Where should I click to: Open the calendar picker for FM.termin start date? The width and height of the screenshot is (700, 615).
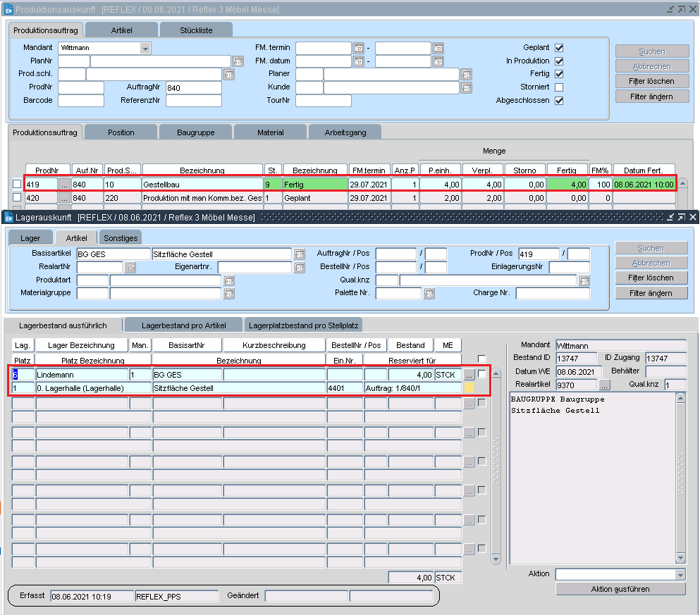358,48
